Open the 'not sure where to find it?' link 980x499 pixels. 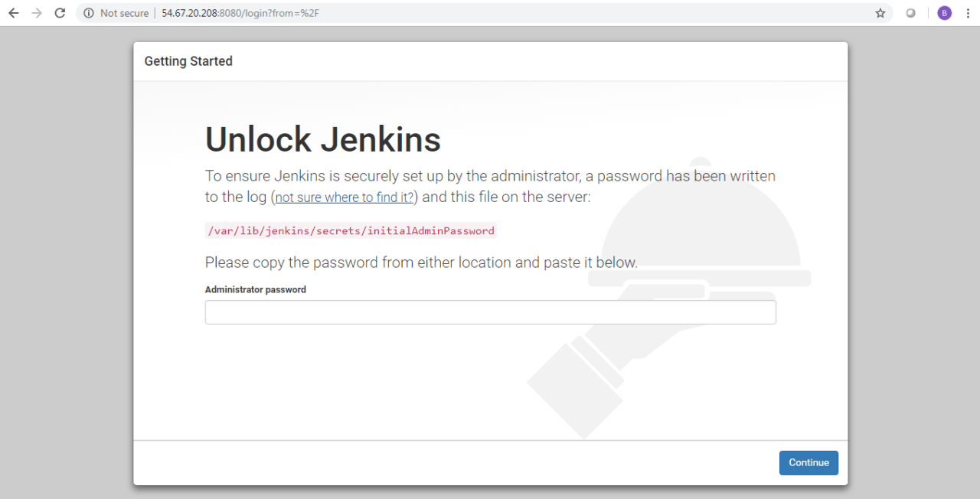click(x=345, y=197)
